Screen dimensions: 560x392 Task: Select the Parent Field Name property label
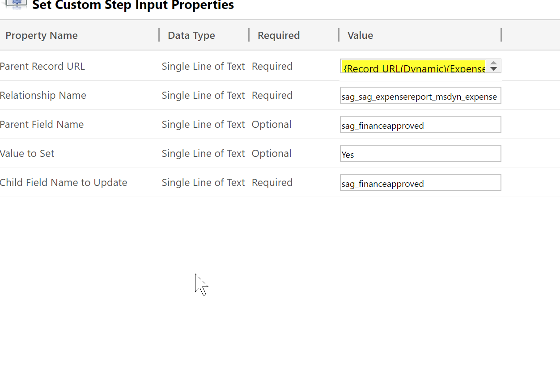point(42,124)
